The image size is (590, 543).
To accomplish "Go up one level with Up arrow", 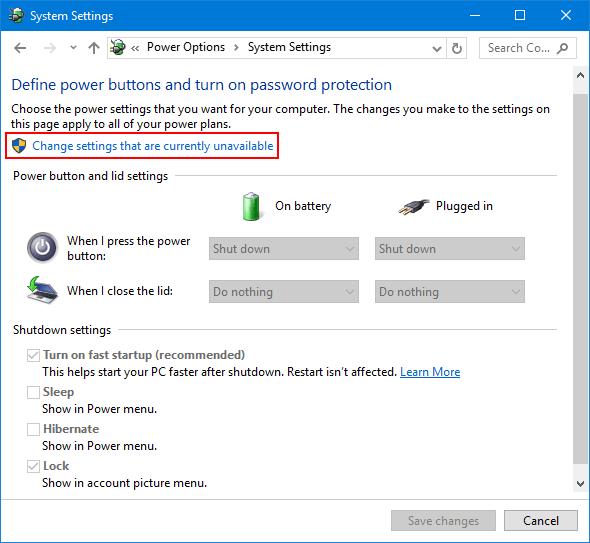I will 94,48.
